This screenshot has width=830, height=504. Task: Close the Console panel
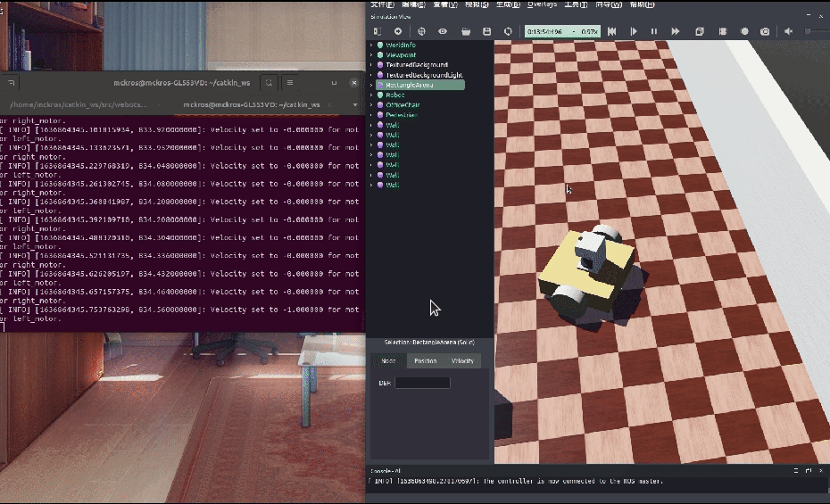click(x=821, y=470)
